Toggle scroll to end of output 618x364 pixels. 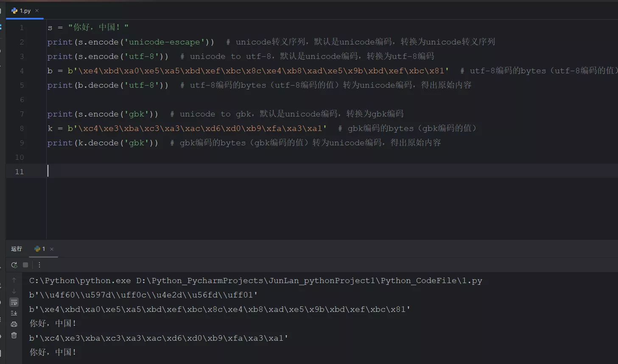point(14,313)
